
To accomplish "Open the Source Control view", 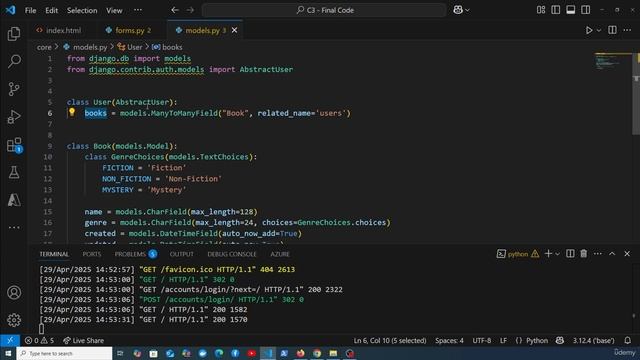I will click(x=14, y=89).
